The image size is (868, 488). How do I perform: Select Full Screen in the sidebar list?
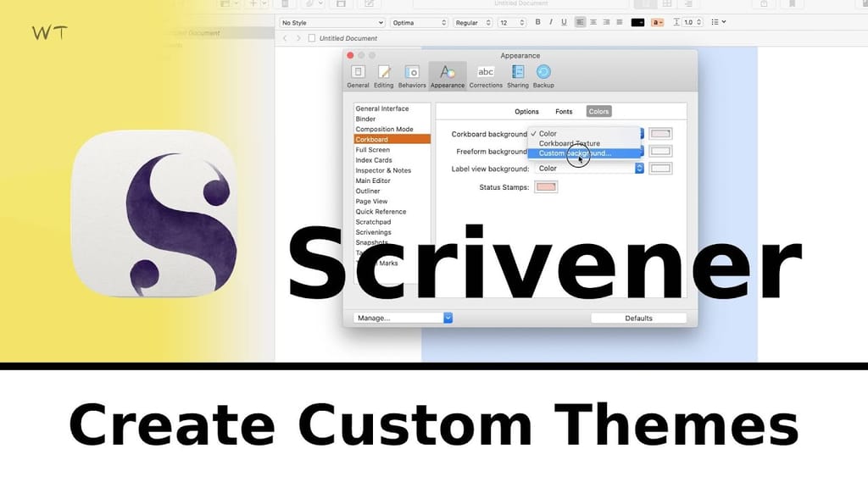[x=392, y=150]
